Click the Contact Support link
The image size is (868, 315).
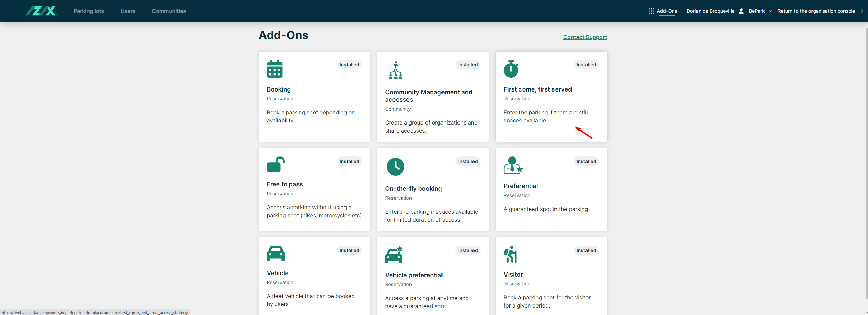(x=585, y=37)
